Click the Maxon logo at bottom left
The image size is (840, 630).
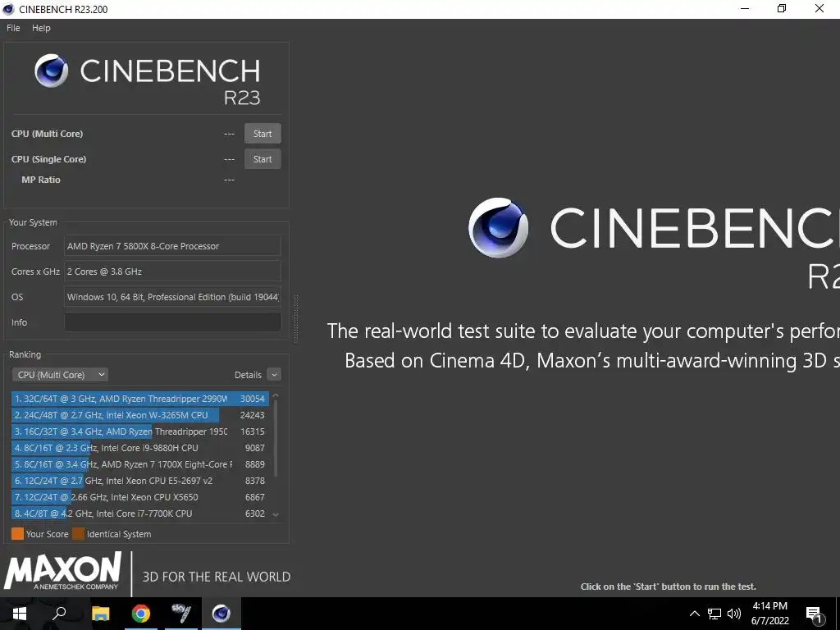tap(62, 572)
